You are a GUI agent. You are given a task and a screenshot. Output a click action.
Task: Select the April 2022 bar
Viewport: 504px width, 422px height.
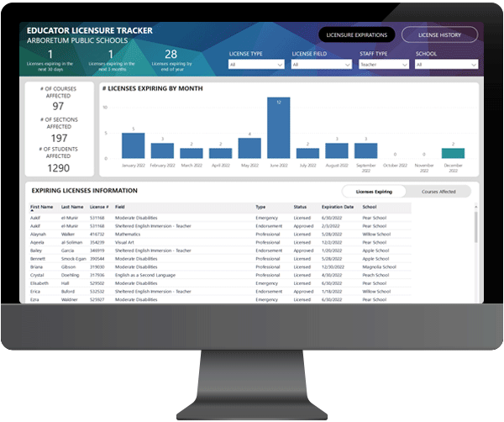(220, 153)
